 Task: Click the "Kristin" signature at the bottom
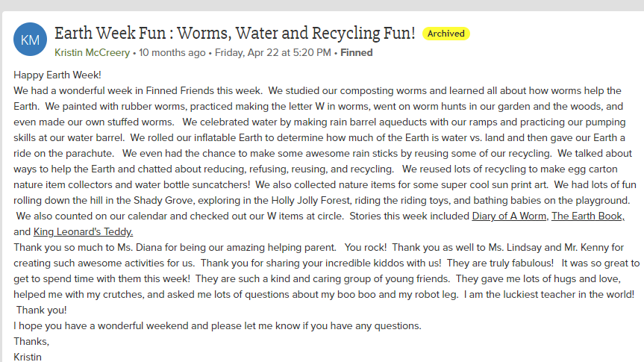[x=28, y=357]
